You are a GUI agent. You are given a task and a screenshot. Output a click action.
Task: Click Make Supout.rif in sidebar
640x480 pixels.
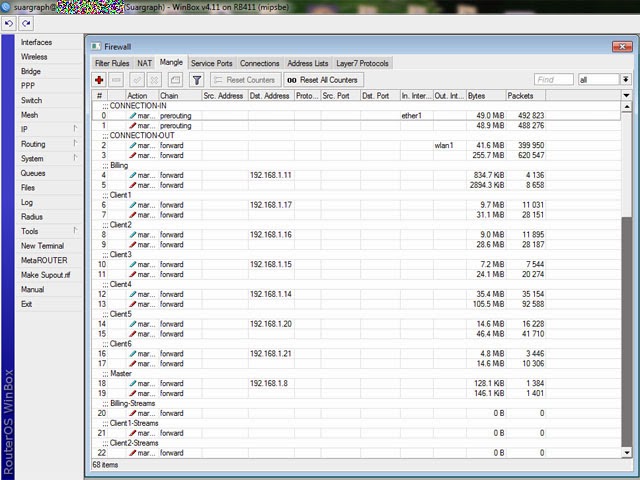point(49,275)
